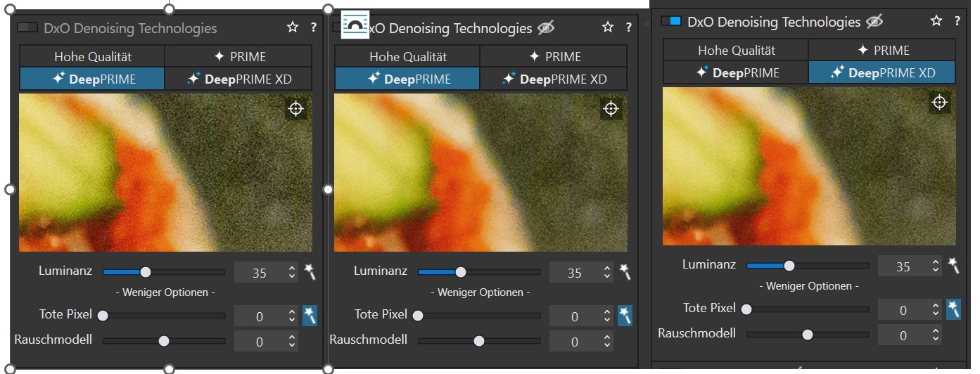Click the Luminanz value stepper in middle panel
This screenshot has height=374, width=980.
pos(607,273)
